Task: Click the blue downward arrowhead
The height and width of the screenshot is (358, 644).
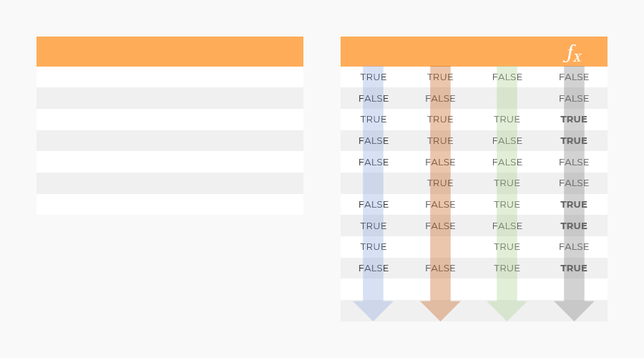Action: [373, 311]
